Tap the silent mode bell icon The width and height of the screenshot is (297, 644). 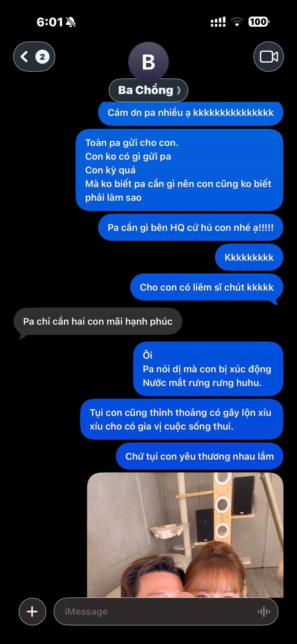[x=71, y=22]
